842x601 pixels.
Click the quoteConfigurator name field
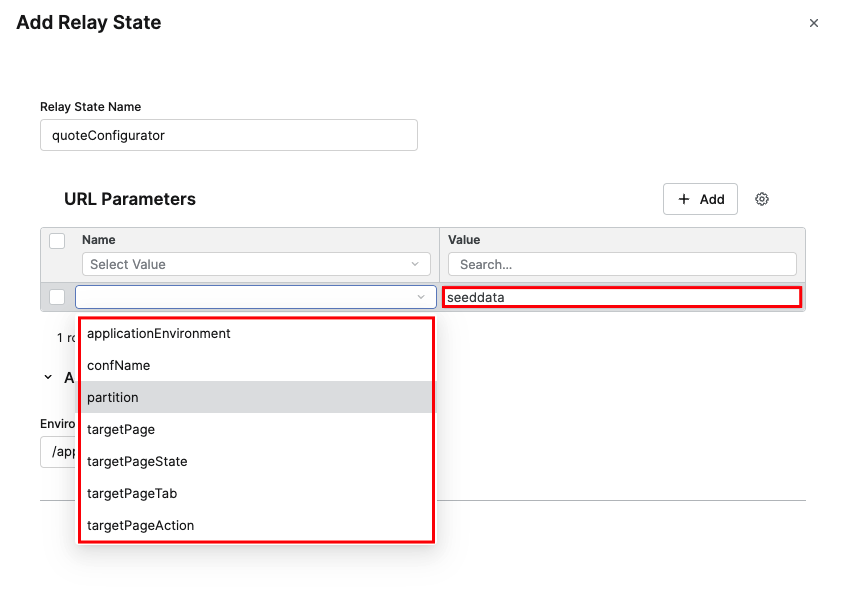click(x=228, y=135)
